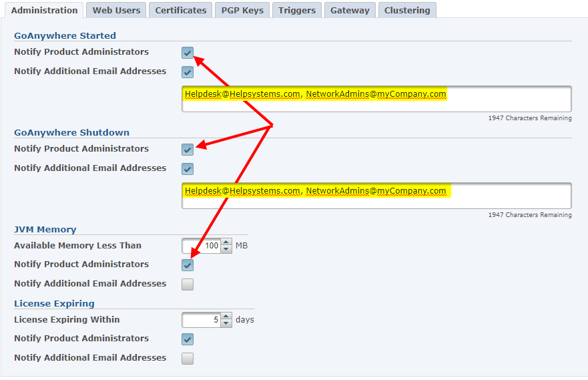Open the PGP Keys tab
The width and height of the screenshot is (588, 380).
tap(242, 10)
